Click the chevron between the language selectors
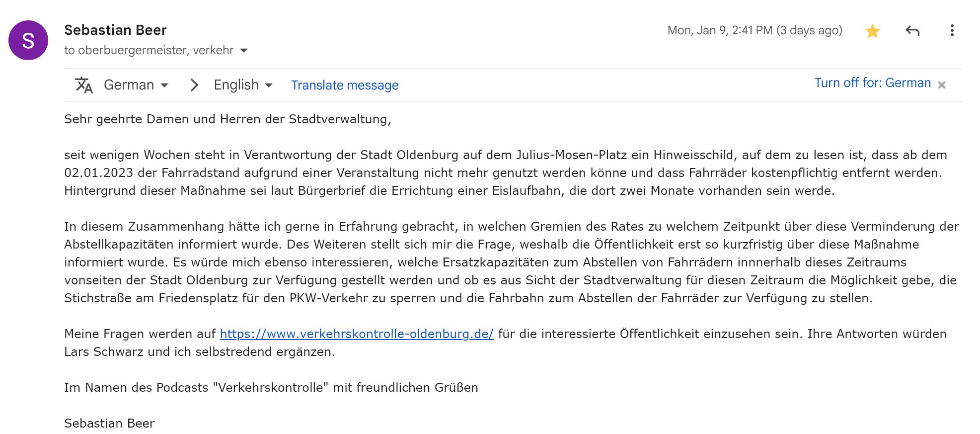 point(194,85)
